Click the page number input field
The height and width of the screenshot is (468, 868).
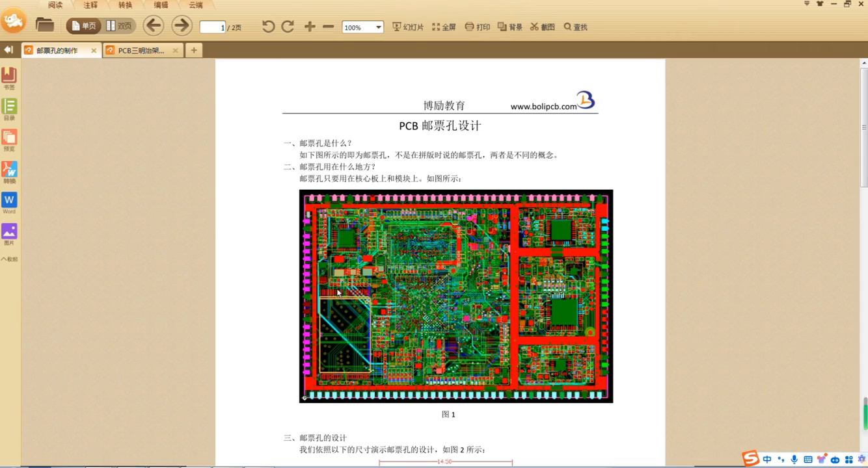click(x=213, y=27)
